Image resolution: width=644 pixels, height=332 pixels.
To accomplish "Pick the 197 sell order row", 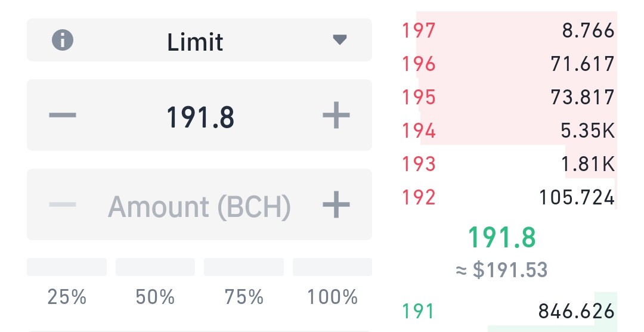I will point(509,30).
